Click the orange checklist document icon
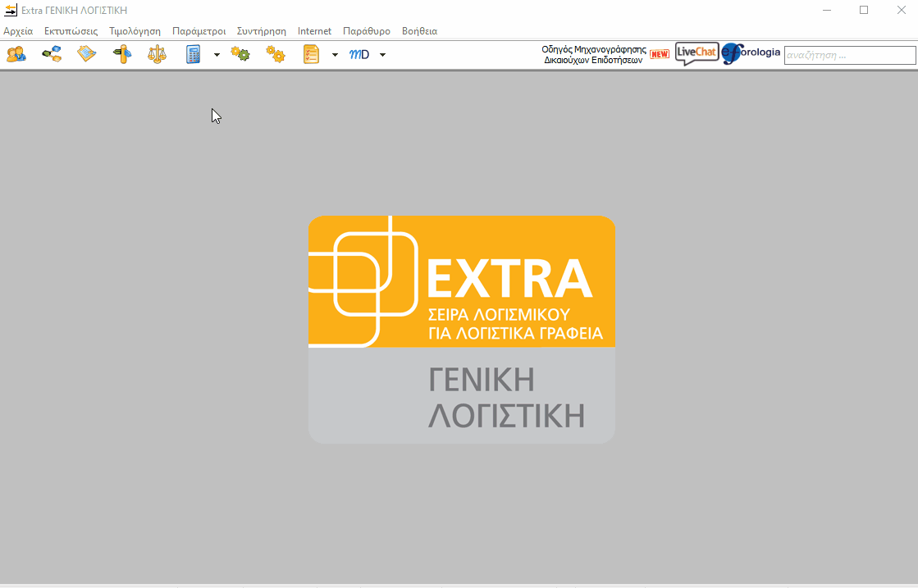This screenshot has height=588, width=918. [311, 55]
